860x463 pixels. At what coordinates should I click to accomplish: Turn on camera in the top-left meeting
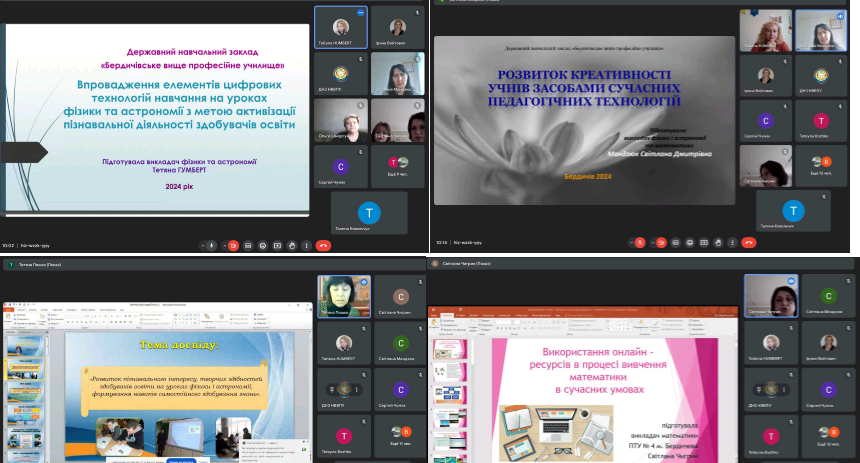tap(234, 245)
